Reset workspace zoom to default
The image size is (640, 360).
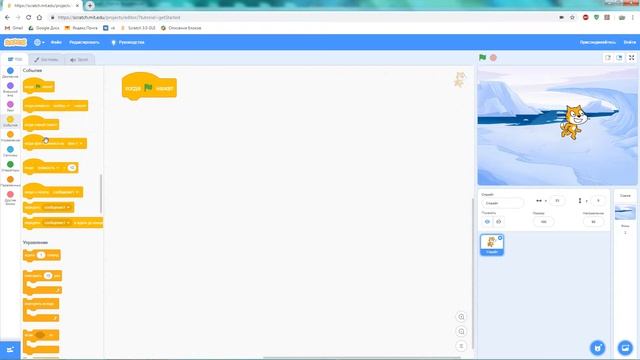461,346
